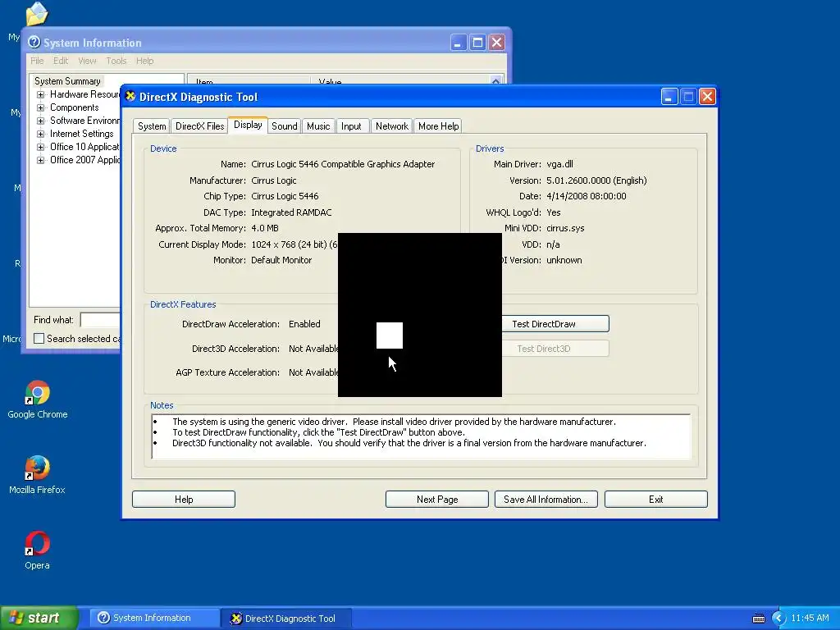Click the Next Page button
The image size is (840, 630).
[x=437, y=500]
